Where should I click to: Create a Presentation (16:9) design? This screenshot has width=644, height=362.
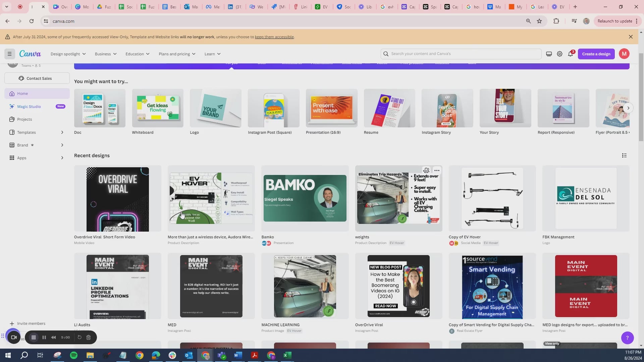(331, 108)
